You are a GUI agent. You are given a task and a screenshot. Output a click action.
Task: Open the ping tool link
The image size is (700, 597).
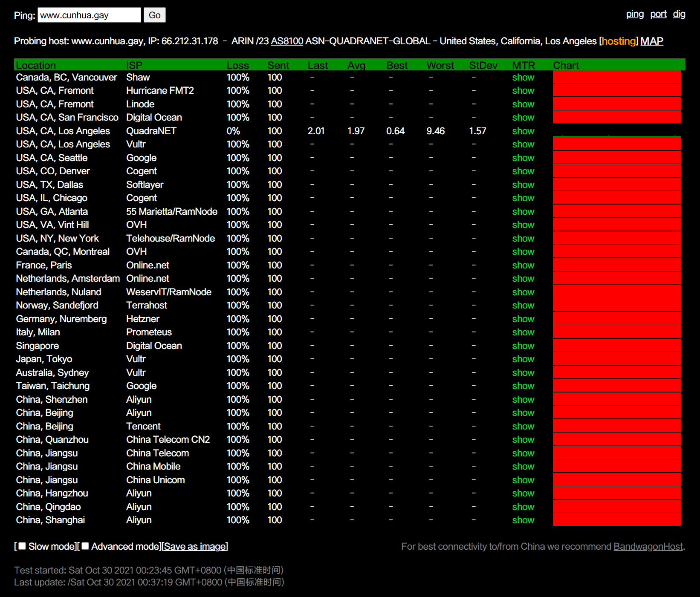[635, 14]
